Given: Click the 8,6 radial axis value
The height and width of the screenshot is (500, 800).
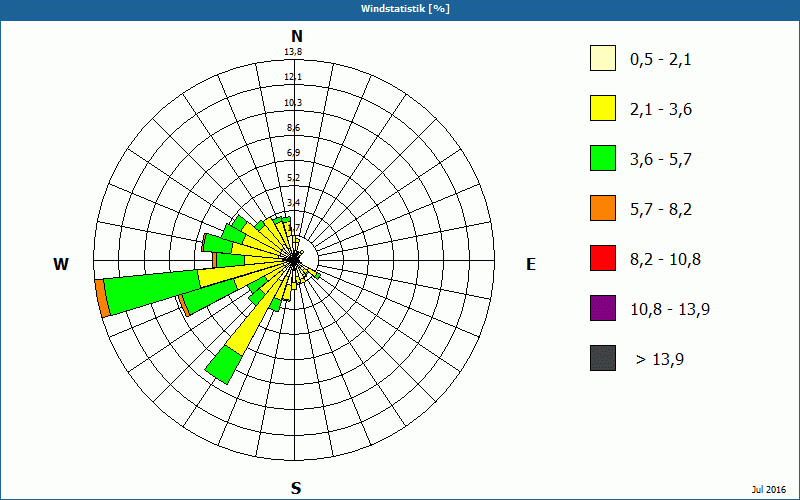Looking at the screenshot, I should point(293,128).
